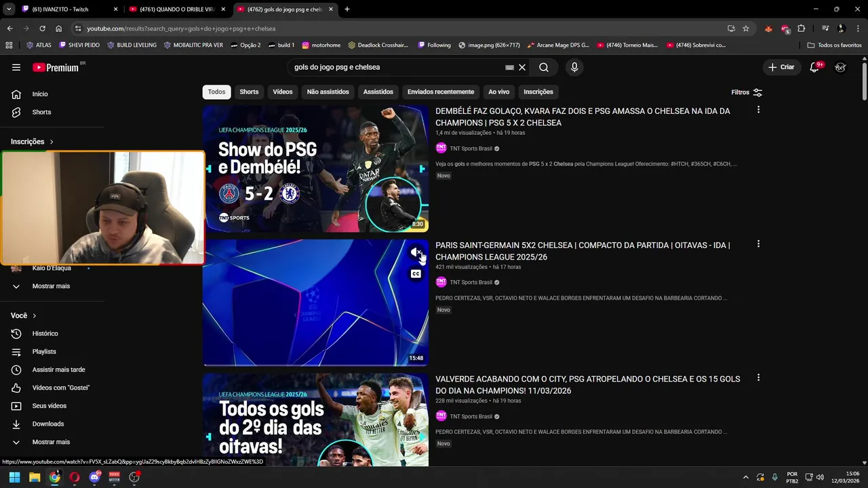The height and width of the screenshot is (488, 868).
Task: Show hidden system tray icons
Action: pyautogui.click(x=746, y=477)
